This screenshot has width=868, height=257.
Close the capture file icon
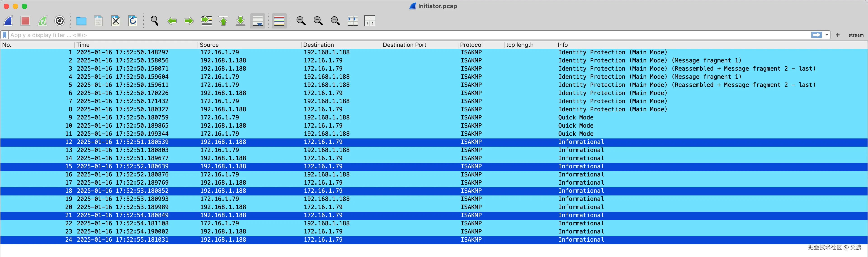click(x=116, y=21)
